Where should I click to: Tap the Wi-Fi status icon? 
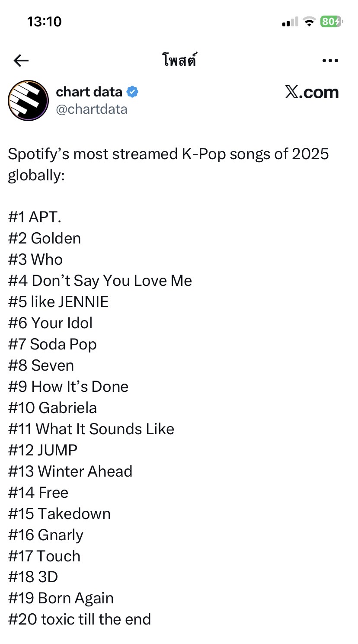click(309, 22)
